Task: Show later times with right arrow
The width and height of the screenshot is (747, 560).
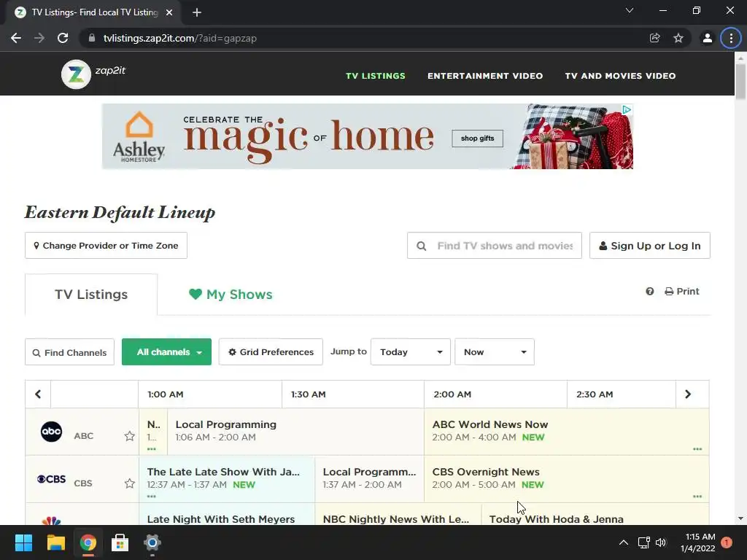Action: (x=688, y=394)
